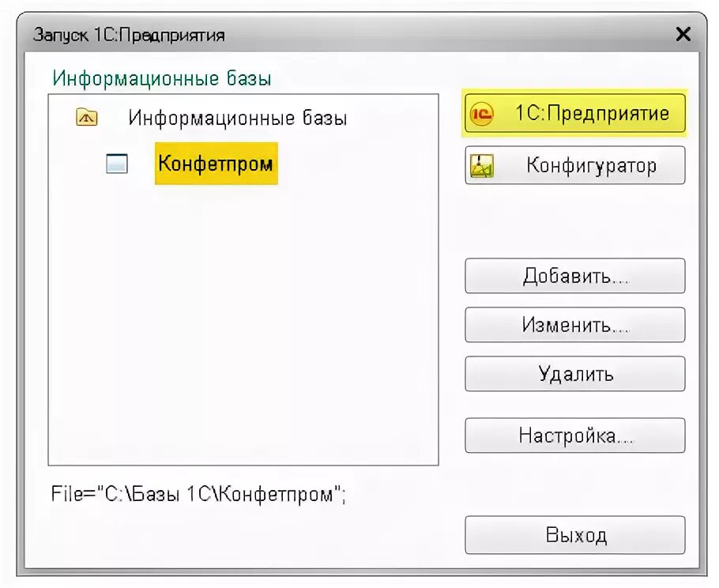Close the Запуск 1С:Предприятия window
Screen dimensions: 719x588
point(683,34)
